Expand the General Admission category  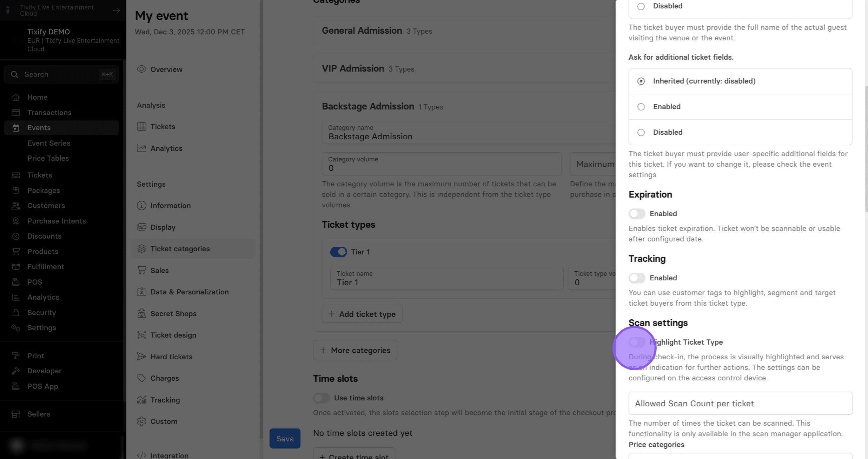tap(464, 31)
